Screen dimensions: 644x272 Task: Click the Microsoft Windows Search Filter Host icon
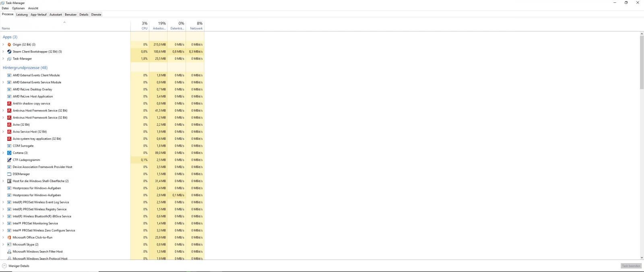click(x=9, y=251)
